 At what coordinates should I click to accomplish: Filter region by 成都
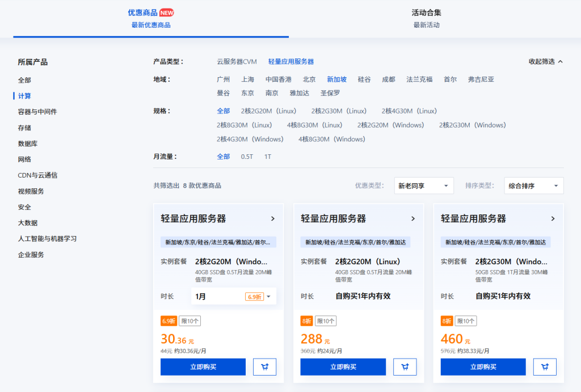pyautogui.click(x=389, y=79)
